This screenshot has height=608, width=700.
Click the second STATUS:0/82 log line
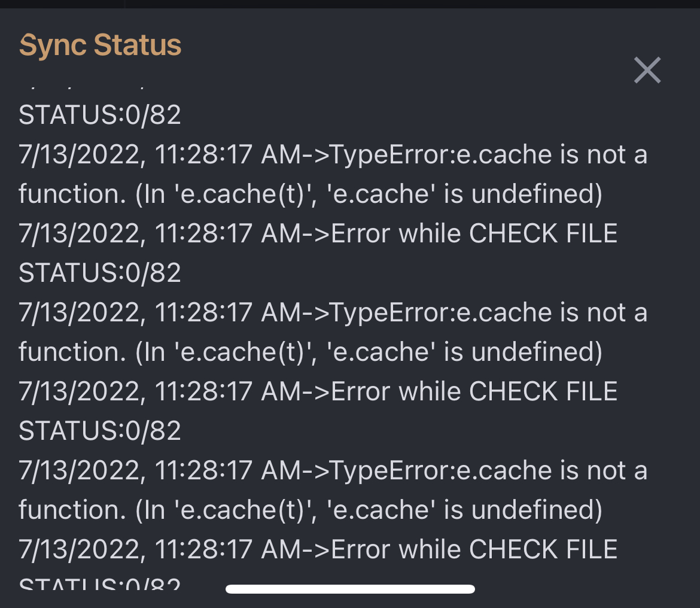(99, 273)
